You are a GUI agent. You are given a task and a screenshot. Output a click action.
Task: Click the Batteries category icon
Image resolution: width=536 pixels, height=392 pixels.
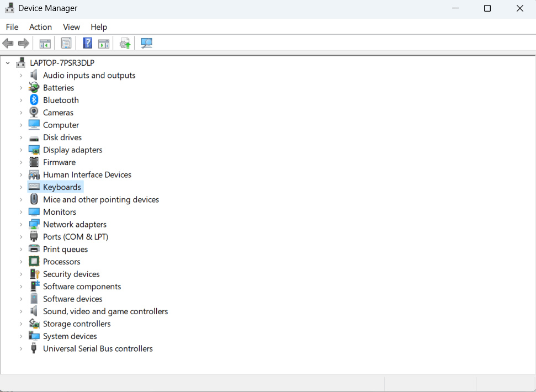pos(34,87)
